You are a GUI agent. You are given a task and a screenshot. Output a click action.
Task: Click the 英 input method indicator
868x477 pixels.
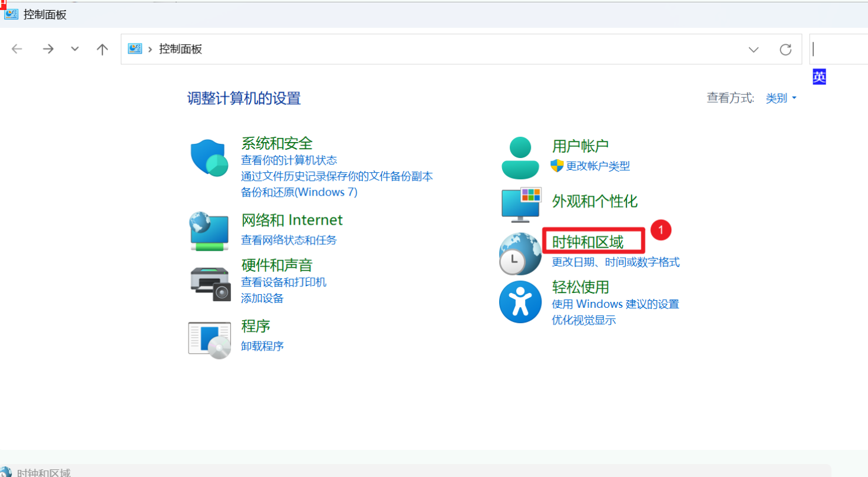[x=819, y=77]
